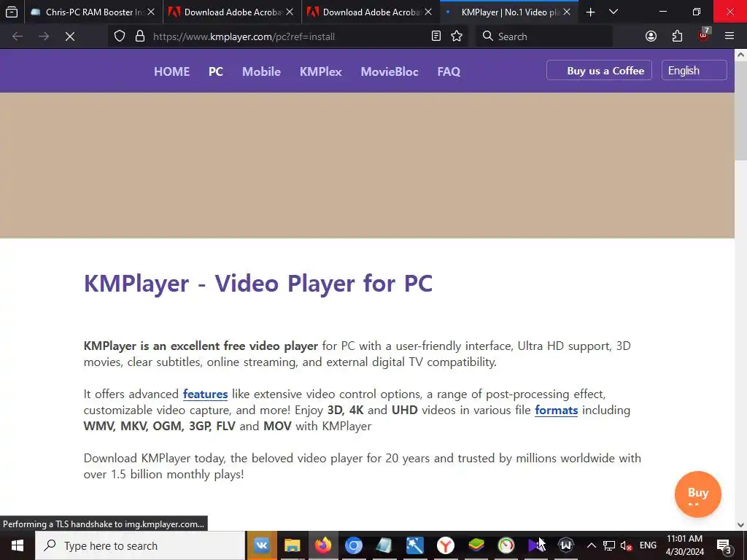Click the KMPlayer - Video Player for PC heading
Screen dimensions: 747x560
point(258,284)
